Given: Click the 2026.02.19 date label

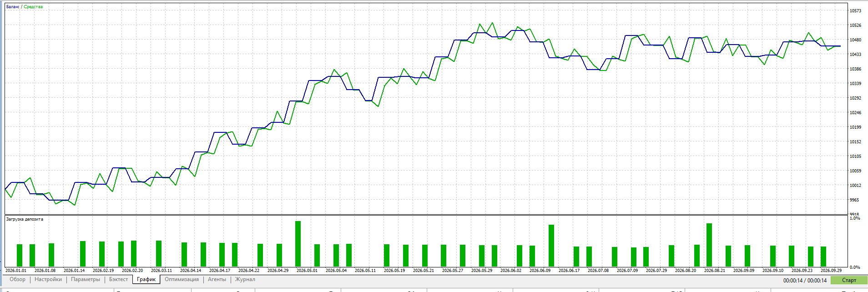Looking at the screenshot, I should coord(103,271).
